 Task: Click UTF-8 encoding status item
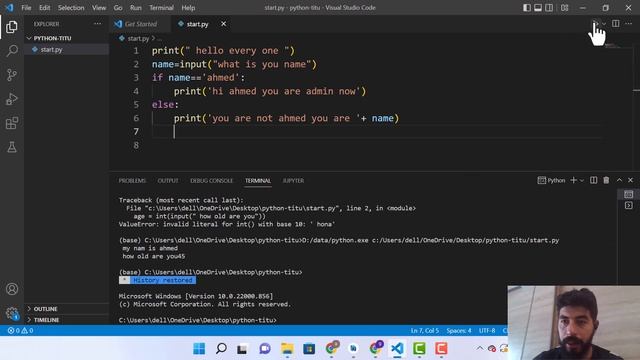(x=487, y=330)
